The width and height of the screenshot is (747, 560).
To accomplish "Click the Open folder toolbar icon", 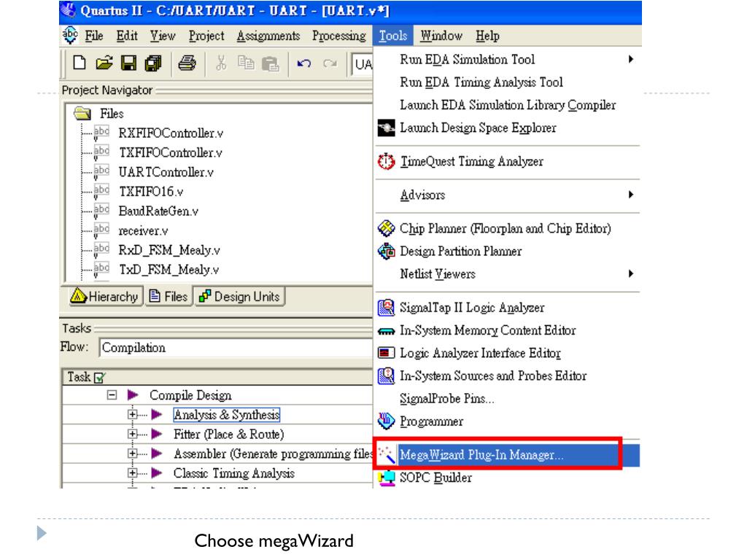I will [x=104, y=63].
